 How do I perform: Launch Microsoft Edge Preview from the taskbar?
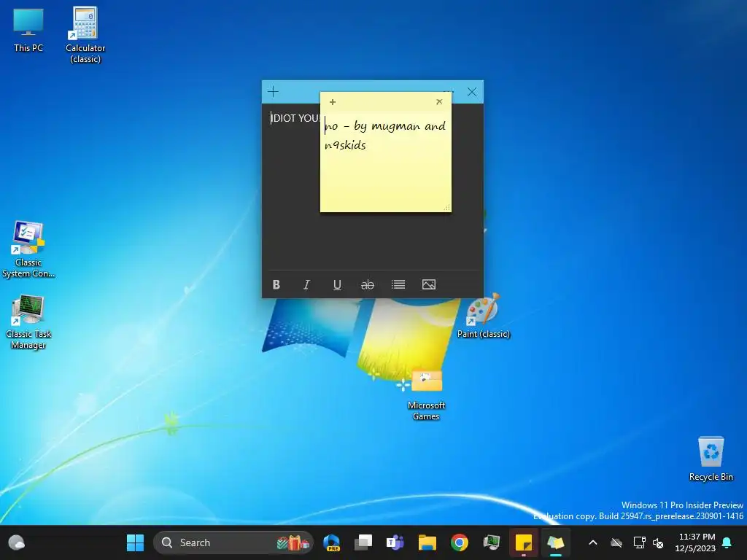tap(332, 542)
